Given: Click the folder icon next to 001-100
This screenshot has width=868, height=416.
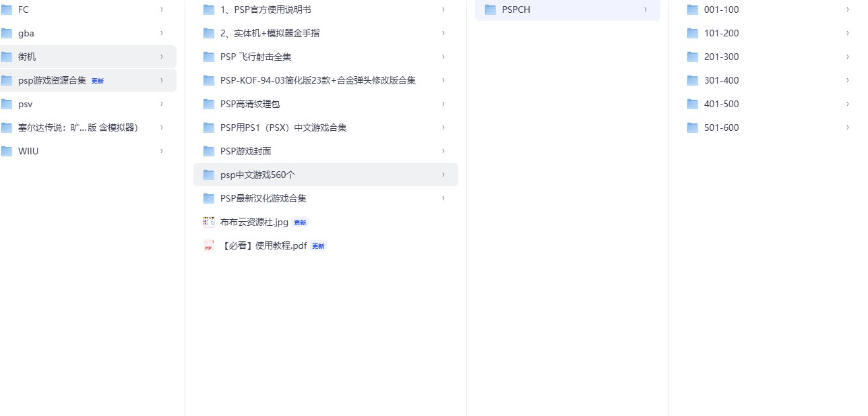Looking at the screenshot, I should (x=692, y=9).
